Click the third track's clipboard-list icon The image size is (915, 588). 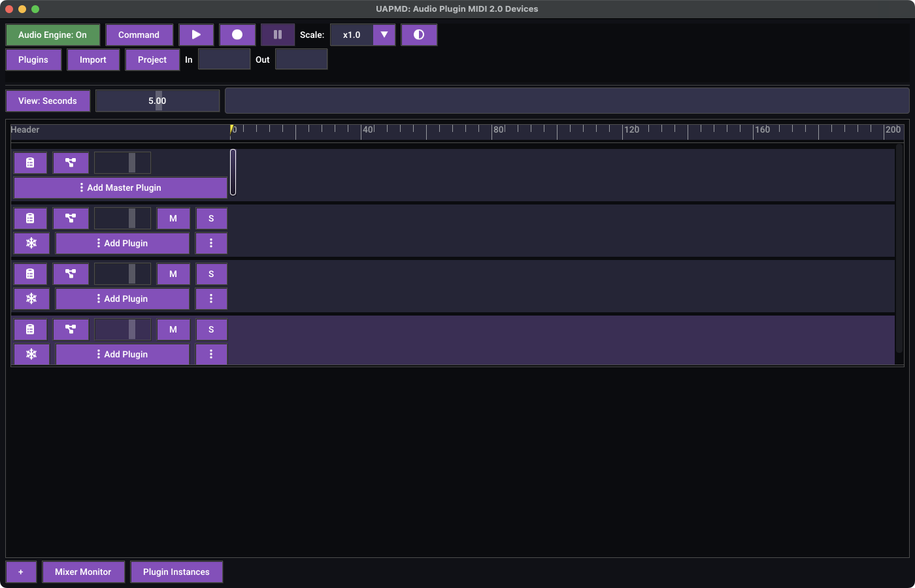30,329
